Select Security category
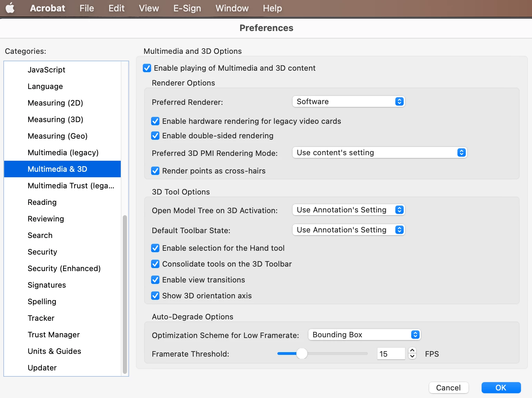Screen dimensions: 532x398 (x=62, y=252)
